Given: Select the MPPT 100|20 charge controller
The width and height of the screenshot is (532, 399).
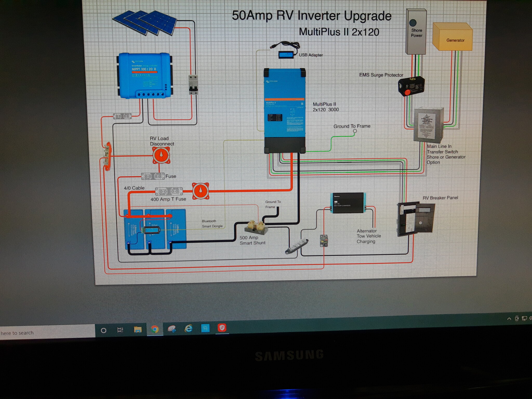Looking at the screenshot, I should pos(144,75).
